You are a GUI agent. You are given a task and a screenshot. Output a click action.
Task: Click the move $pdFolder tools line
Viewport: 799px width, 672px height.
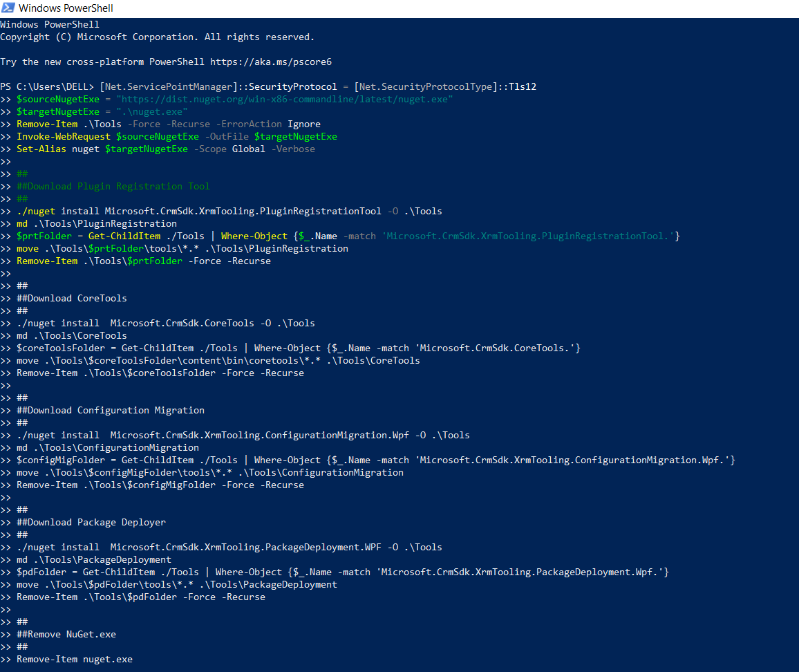pos(177,584)
